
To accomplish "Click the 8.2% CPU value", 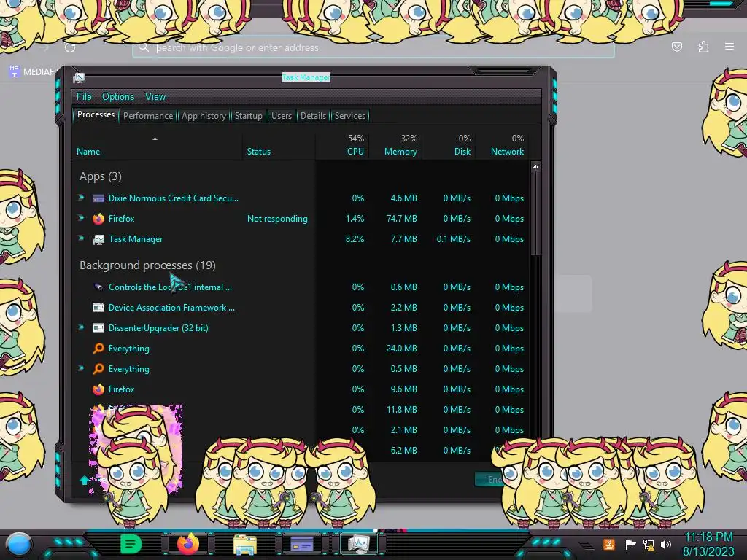I will tap(355, 239).
